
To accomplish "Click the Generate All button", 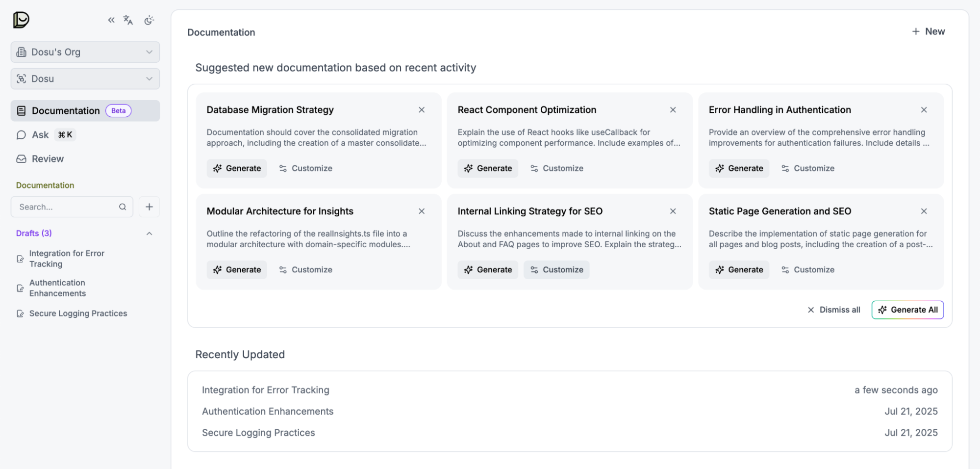I will pyautogui.click(x=907, y=310).
